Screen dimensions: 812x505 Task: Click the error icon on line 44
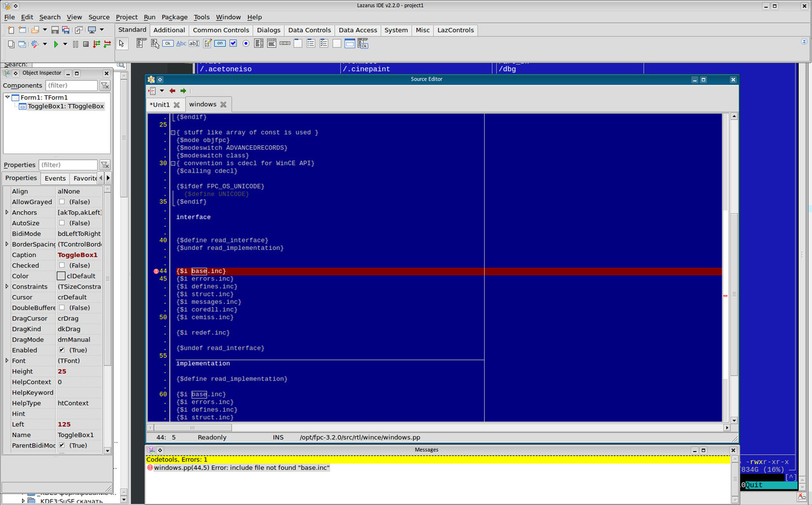point(156,272)
